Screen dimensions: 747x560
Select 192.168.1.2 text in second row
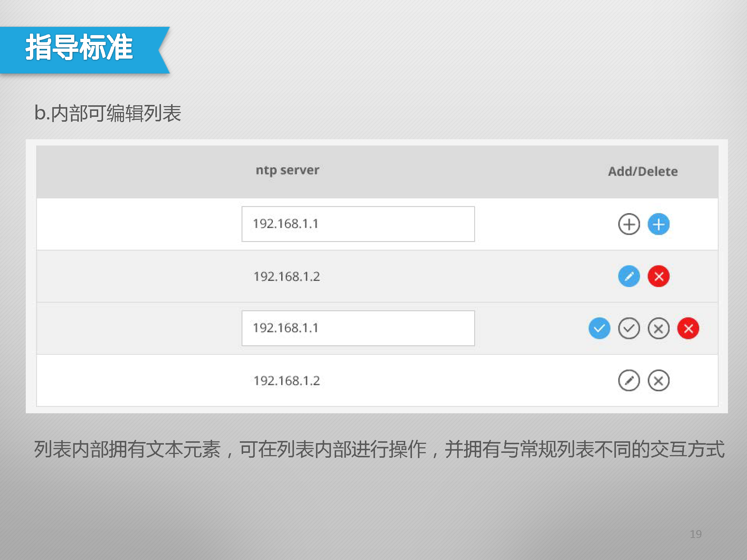pyautogui.click(x=286, y=277)
